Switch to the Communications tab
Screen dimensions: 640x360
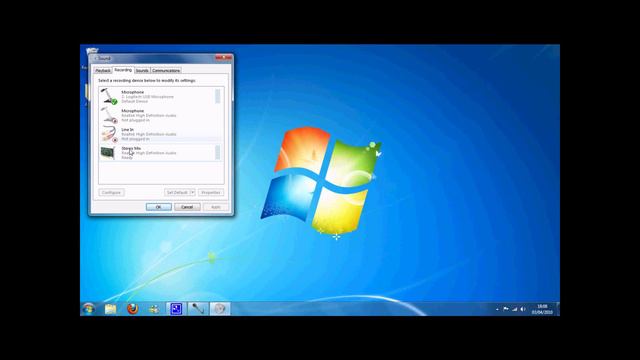pyautogui.click(x=166, y=71)
